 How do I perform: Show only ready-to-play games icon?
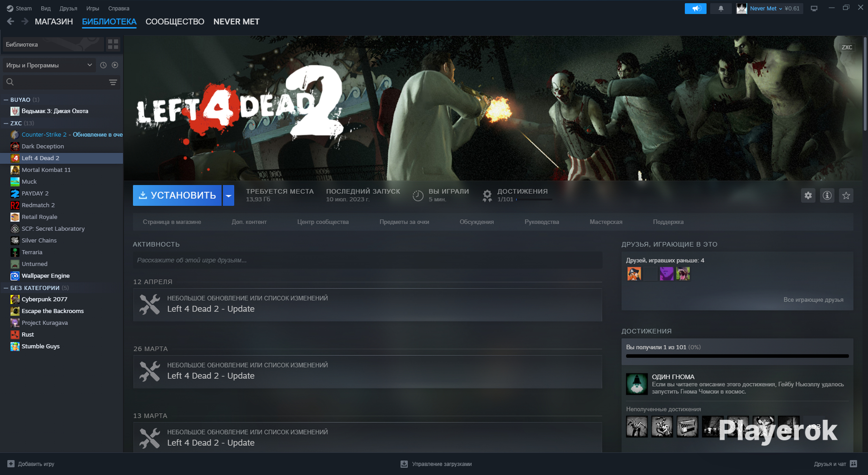click(115, 65)
